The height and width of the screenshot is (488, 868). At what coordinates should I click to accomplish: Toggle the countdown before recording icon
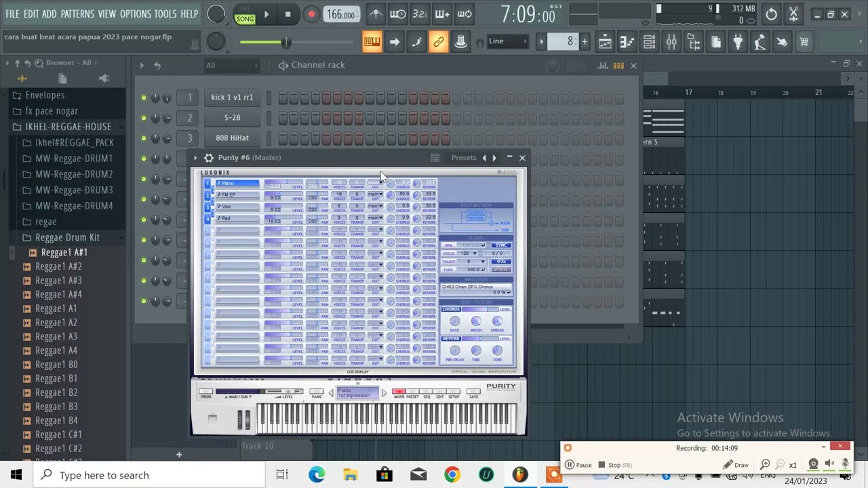(x=420, y=14)
